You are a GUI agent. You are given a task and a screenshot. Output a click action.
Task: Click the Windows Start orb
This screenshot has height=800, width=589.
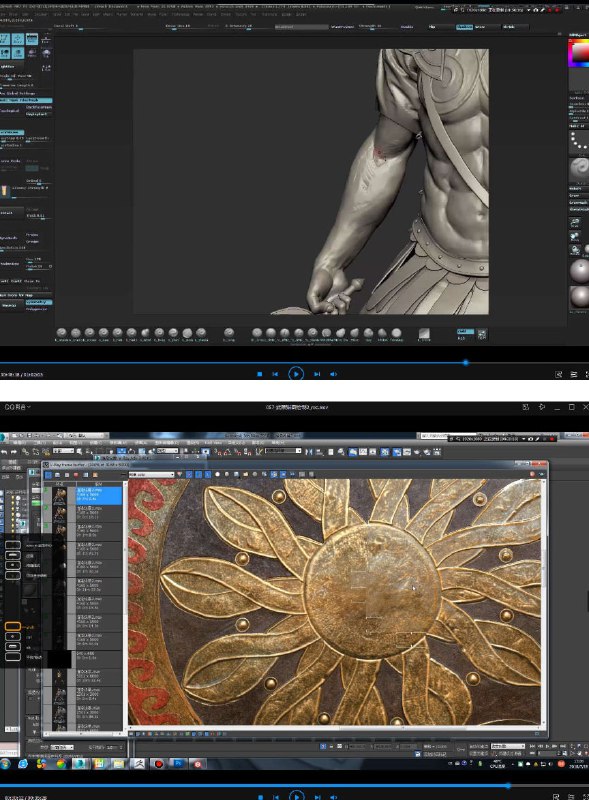click(x=5, y=764)
